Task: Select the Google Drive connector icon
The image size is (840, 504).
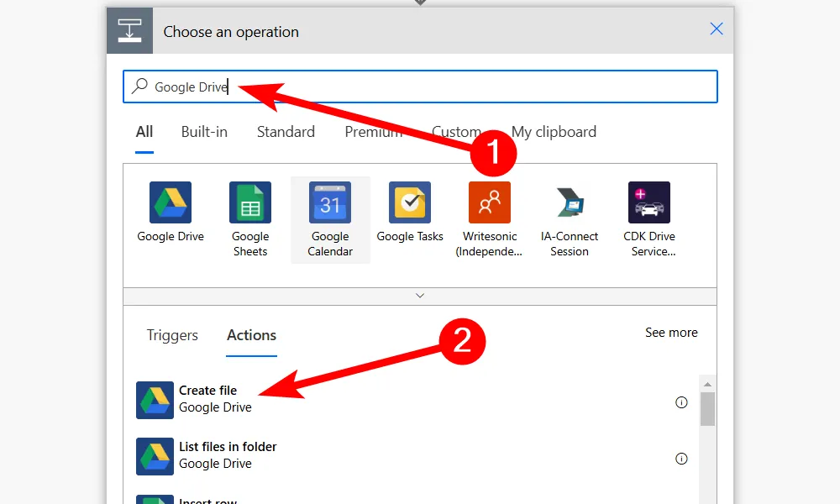Action: (x=171, y=202)
